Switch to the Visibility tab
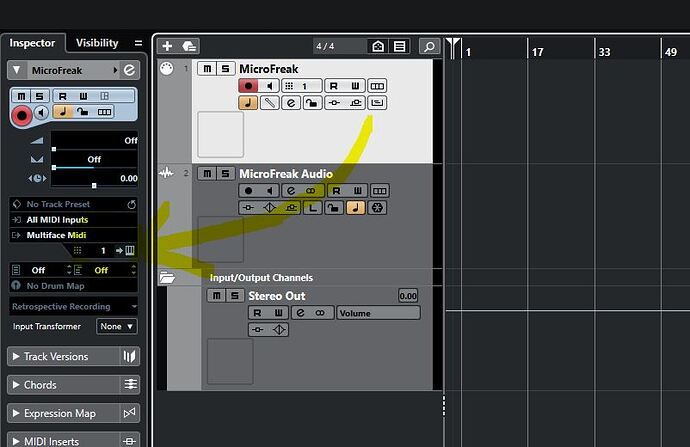690x447 pixels. click(97, 43)
